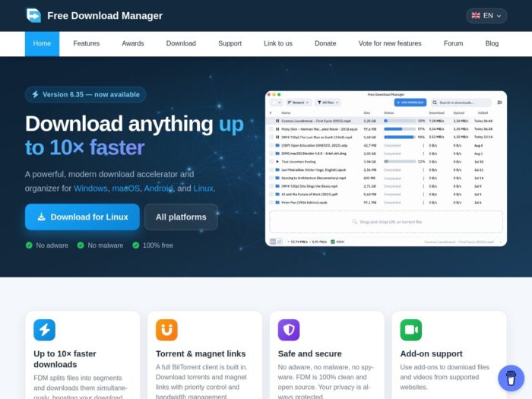
Task: Click the That Uncertain Feeling progress bar
Action: (x=399, y=162)
